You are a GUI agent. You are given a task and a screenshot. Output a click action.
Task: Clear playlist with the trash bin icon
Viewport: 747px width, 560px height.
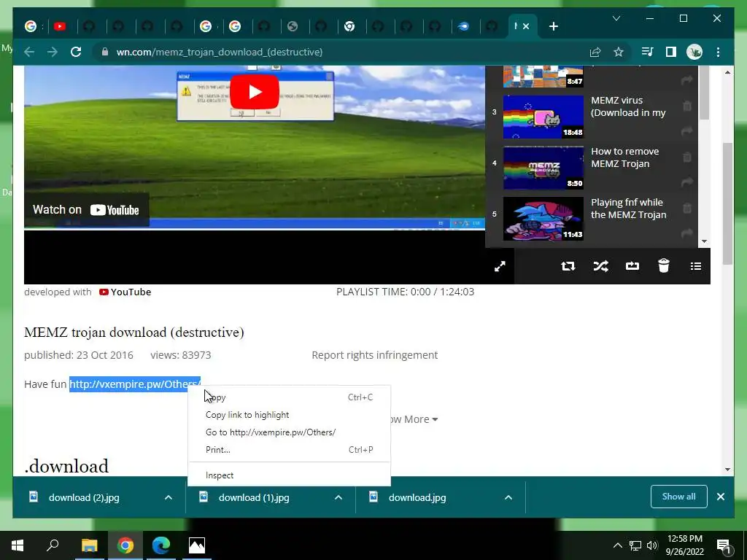click(664, 265)
